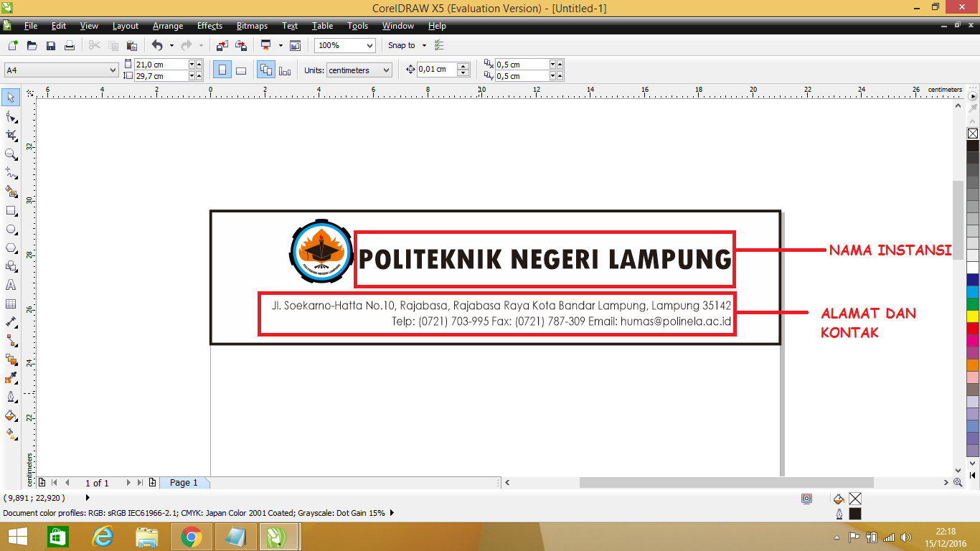Screen dimensions: 980x551
Task: Pick the yellow color swatch
Action: point(973,316)
